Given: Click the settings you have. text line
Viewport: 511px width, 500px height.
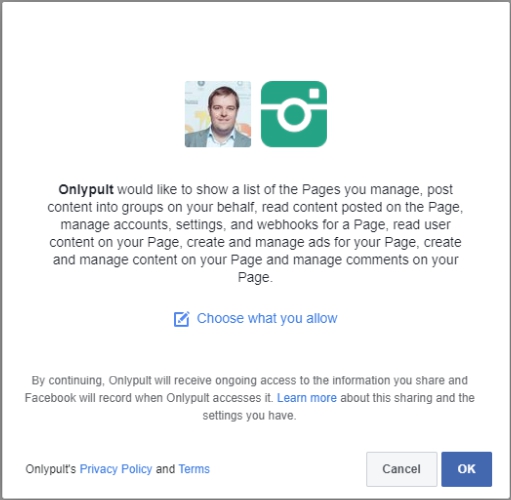Looking at the screenshot, I should 249,416.
